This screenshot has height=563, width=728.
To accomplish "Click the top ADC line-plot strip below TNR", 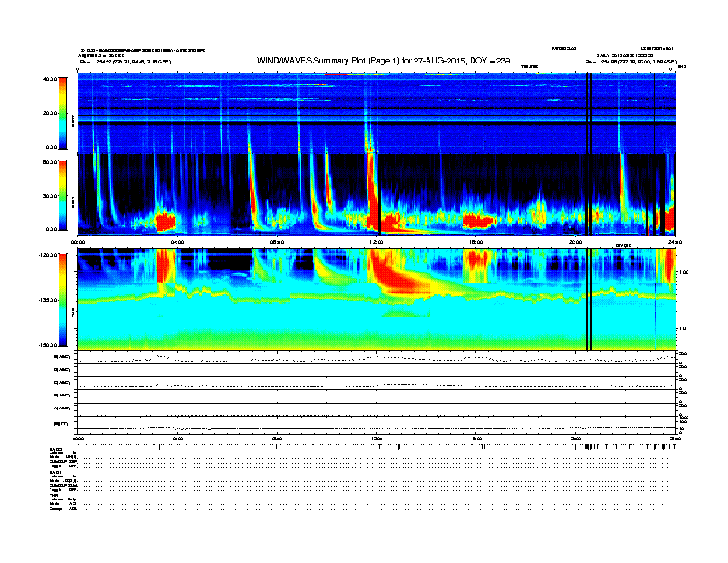I will point(377,358).
